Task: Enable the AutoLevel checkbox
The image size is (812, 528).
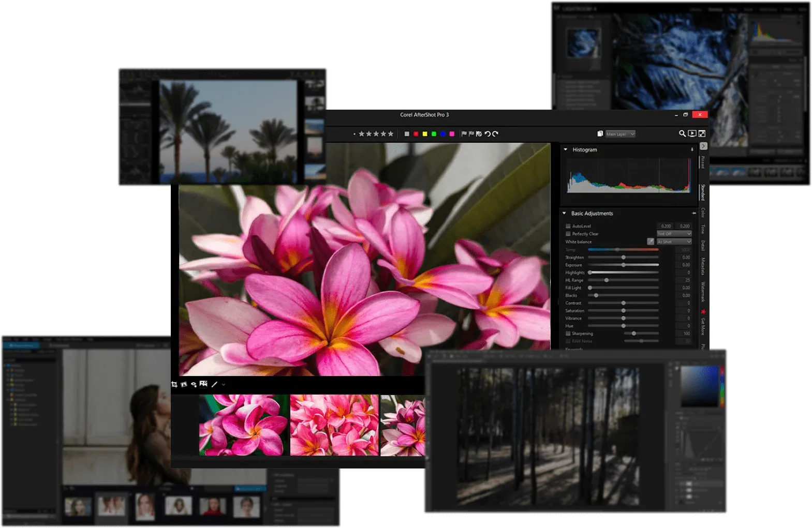Action: 568,226
